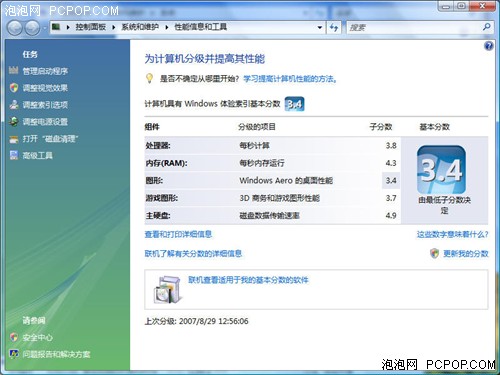Open the 高级工具 task link
The width and height of the screenshot is (500, 375).
(37, 156)
